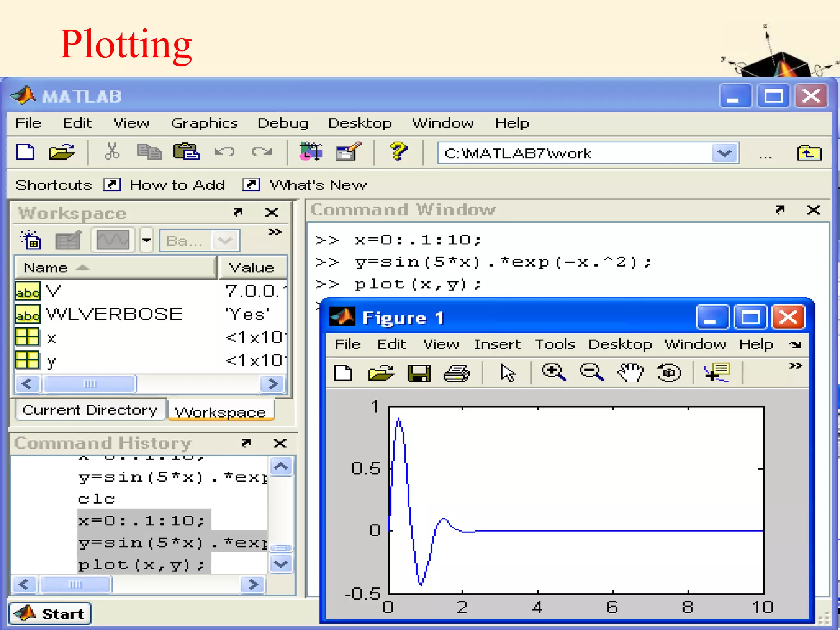Viewport: 840px width, 630px height.
Task: Undock the Workspace panel
Action: 238,212
